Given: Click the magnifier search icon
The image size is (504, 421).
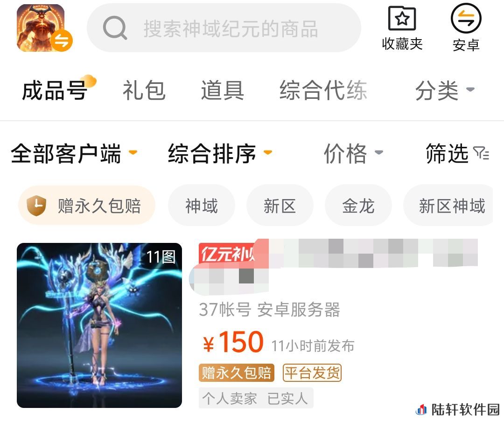Looking at the screenshot, I should coord(115,28).
